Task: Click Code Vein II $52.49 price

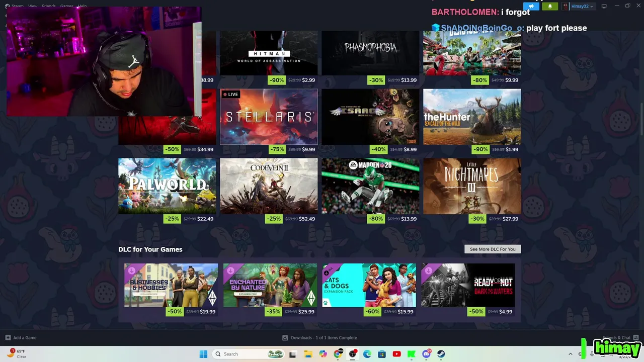Action: [307, 219]
